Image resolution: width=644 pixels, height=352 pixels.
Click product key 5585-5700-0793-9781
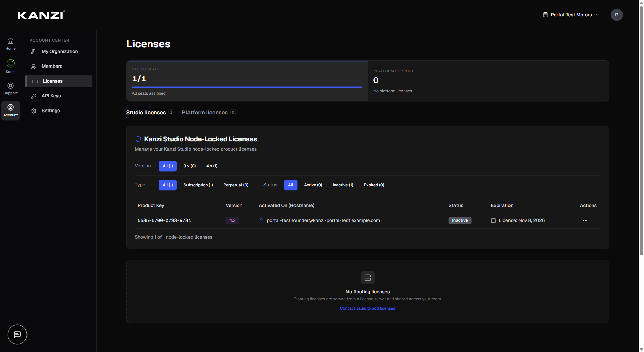click(164, 221)
